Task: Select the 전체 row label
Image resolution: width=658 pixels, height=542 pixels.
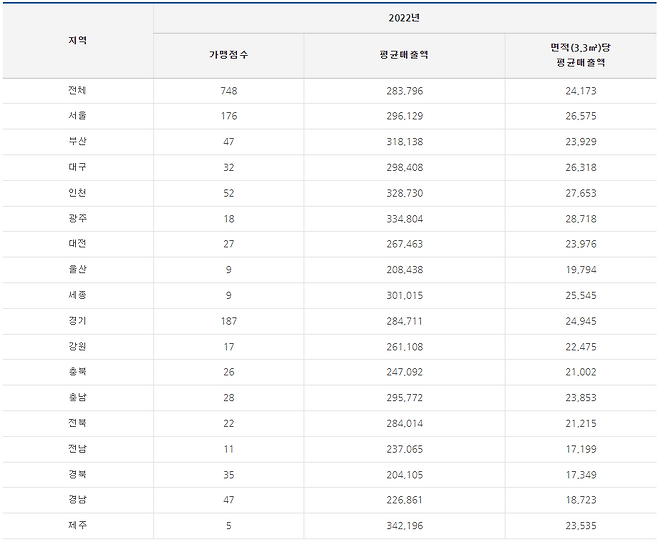Action: (77, 91)
